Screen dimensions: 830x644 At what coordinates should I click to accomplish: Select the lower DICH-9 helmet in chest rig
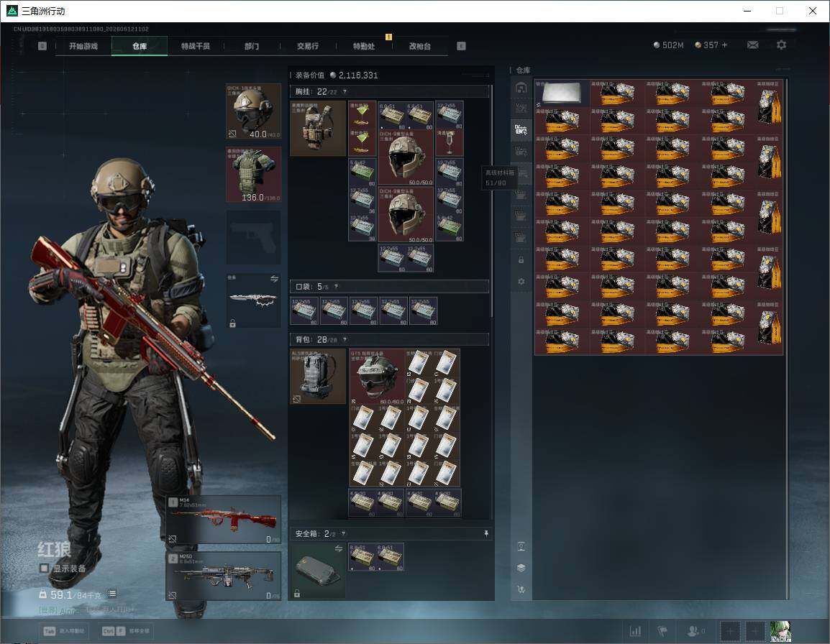pyautogui.click(x=406, y=215)
